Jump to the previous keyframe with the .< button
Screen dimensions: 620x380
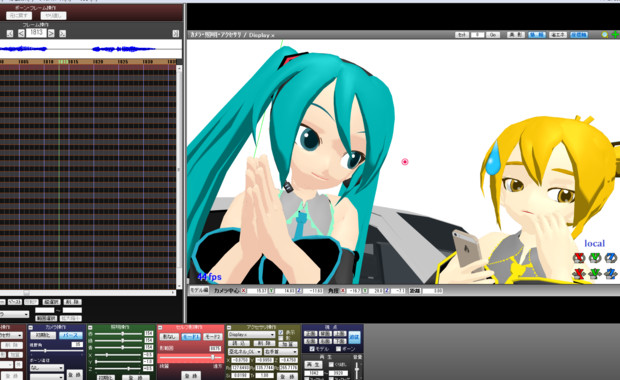pyautogui.click(x=10, y=34)
